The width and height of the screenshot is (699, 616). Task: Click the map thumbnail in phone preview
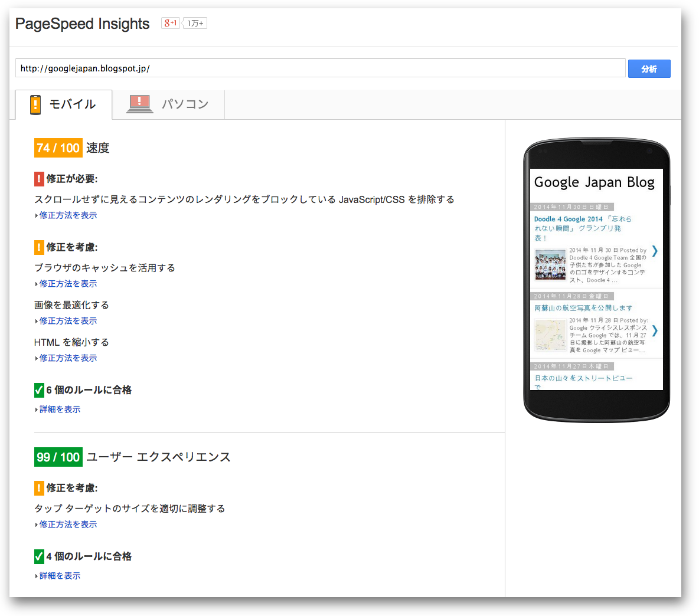(x=550, y=335)
